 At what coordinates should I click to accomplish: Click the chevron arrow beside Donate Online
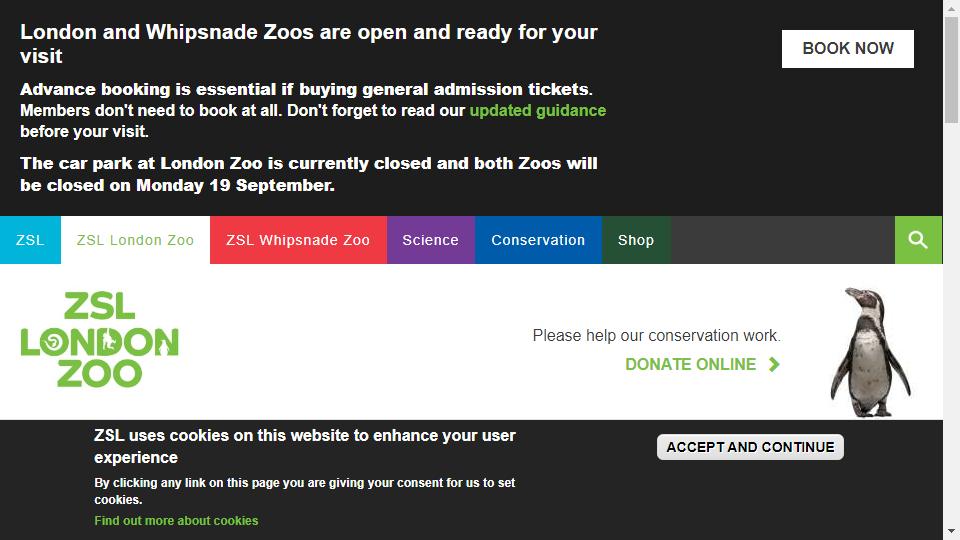click(774, 364)
